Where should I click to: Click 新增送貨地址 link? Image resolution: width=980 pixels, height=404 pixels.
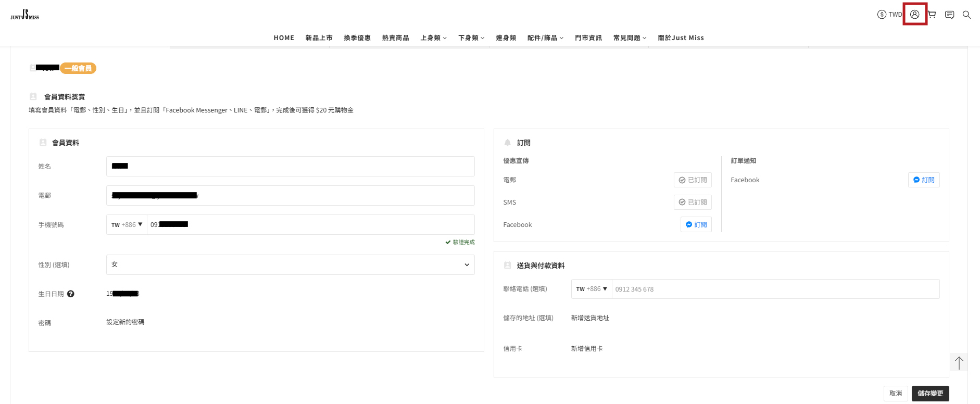coord(590,318)
